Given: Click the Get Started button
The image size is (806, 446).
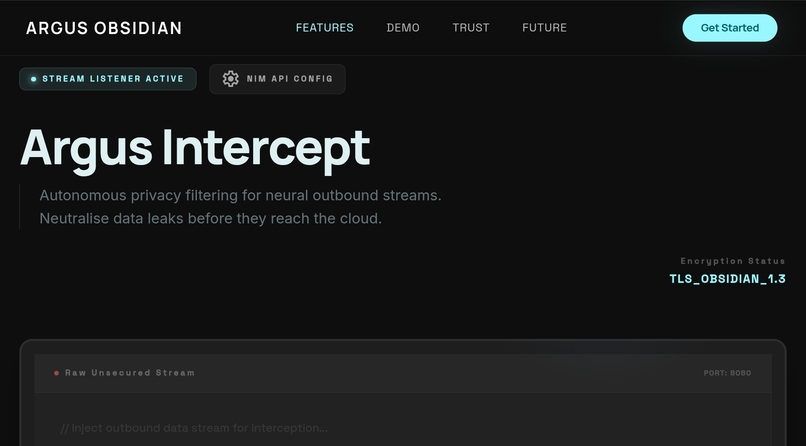Looking at the screenshot, I should tap(729, 28).
